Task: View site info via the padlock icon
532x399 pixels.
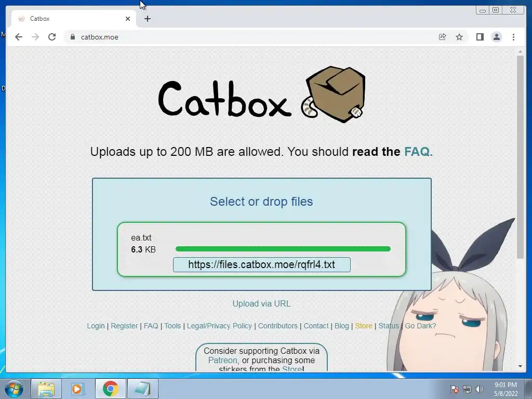Action: coord(73,37)
